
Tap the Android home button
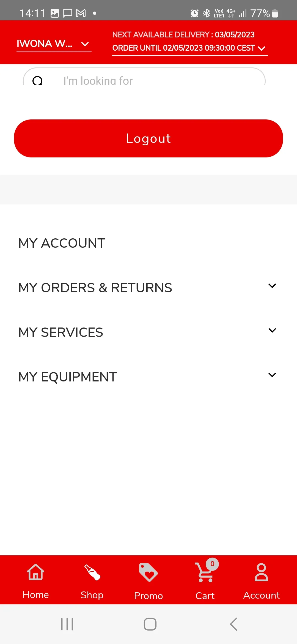pyautogui.click(x=150, y=624)
